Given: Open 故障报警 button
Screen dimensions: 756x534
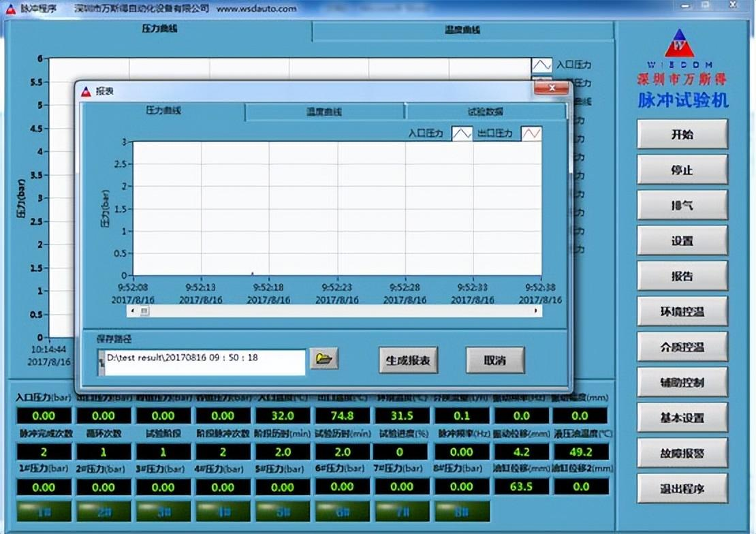Looking at the screenshot, I should pyautogui.click(x=682, y=454).
